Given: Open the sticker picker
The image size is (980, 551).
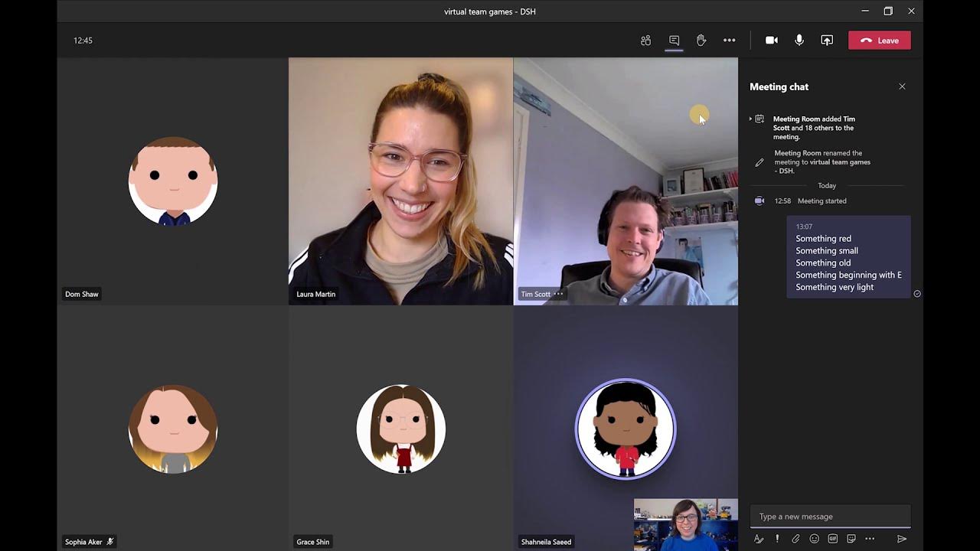Looking at the screenshot, I should pyautogui.click(x=851, y=539).
